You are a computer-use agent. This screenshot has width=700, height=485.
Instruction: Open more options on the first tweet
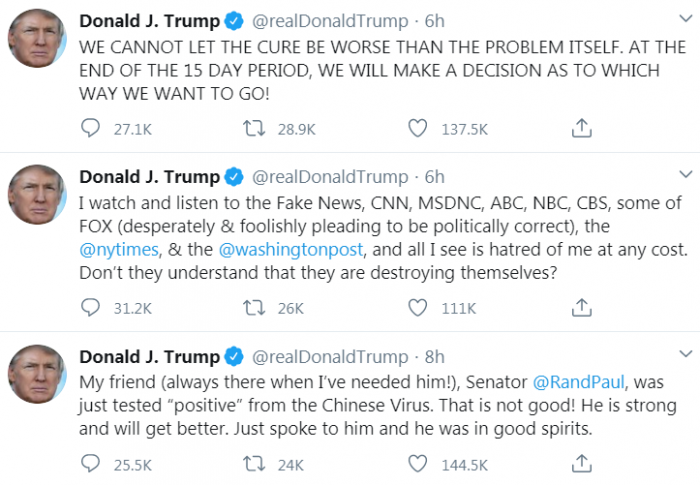[x=684, y=19]
